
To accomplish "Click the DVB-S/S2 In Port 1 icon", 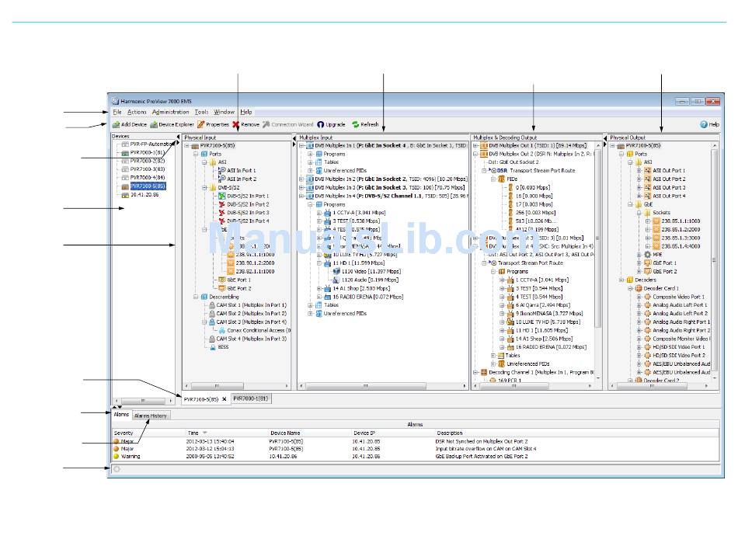I will 222,196.
